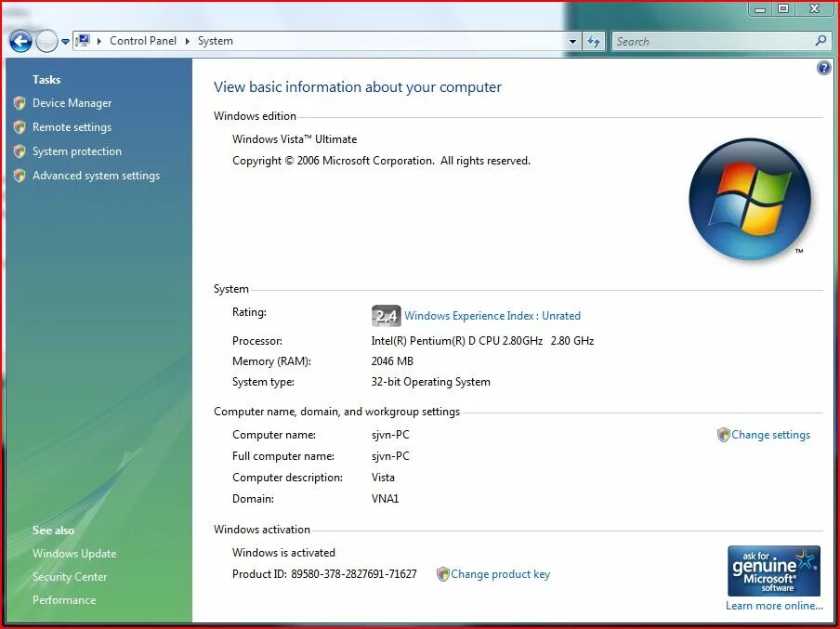
Task: Click the shield icon beside Change settings
Action: pyautogui.click(x=723, y=435)
